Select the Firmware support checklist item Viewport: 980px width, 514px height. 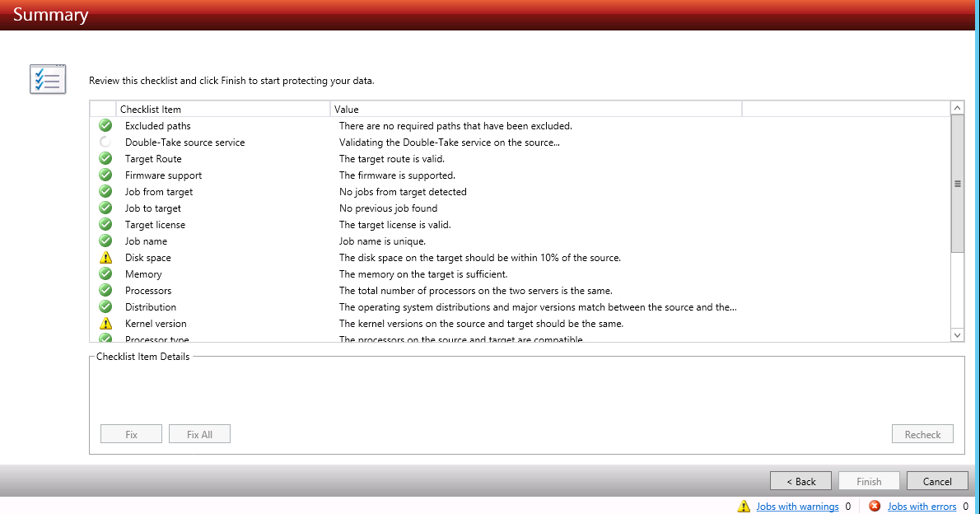pos(520,175)
